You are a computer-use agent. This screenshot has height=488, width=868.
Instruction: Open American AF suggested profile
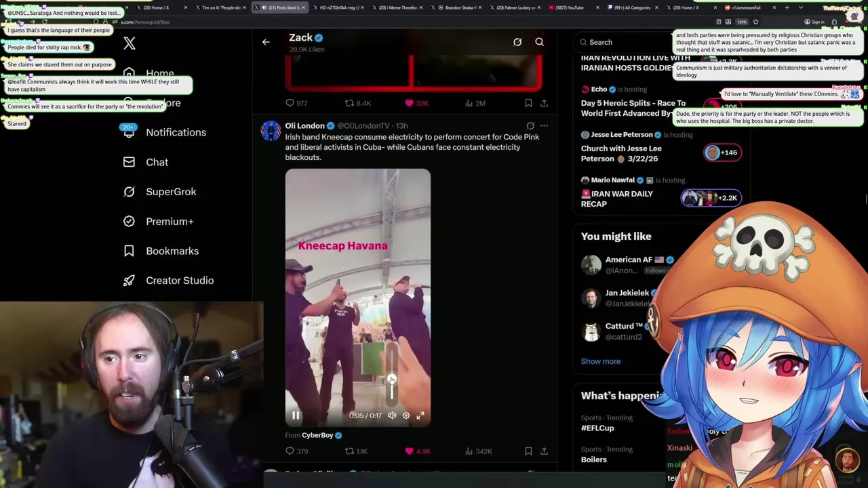coord(629,260)
